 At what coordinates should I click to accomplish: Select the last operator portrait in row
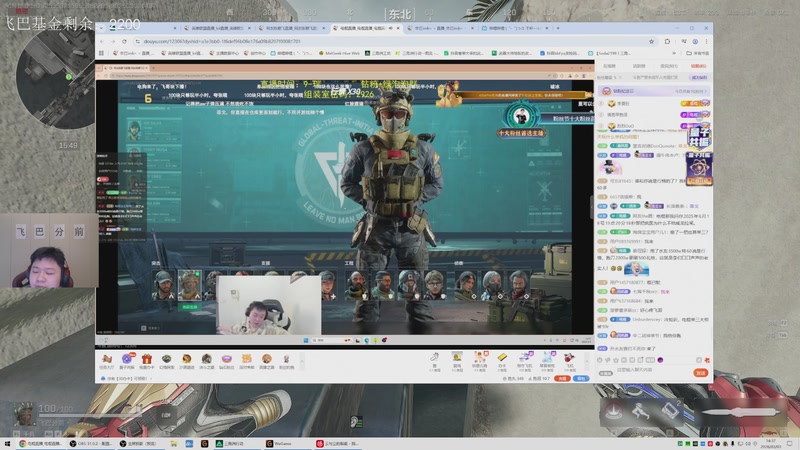519,285
